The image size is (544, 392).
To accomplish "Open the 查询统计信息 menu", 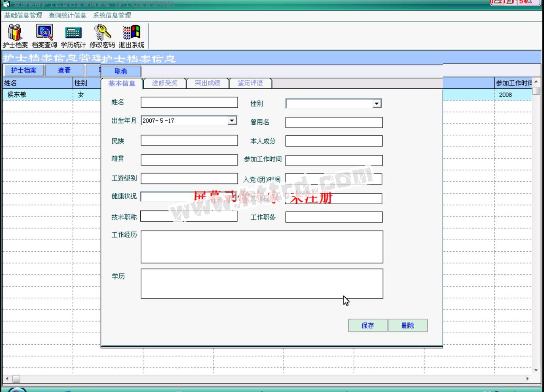I will pos(67,15).
